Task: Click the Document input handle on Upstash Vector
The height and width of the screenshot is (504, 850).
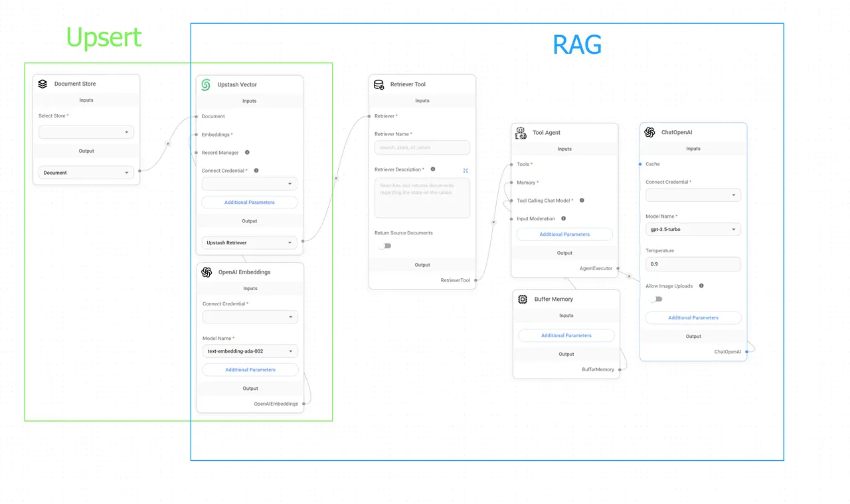Action: [x=197, y=116]
